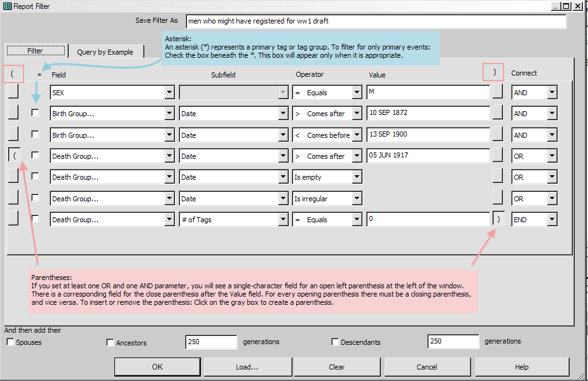Viewport: 588px width, 381px height.
Task: Enable the Descendants checkbox
Action: click(335, 342)
